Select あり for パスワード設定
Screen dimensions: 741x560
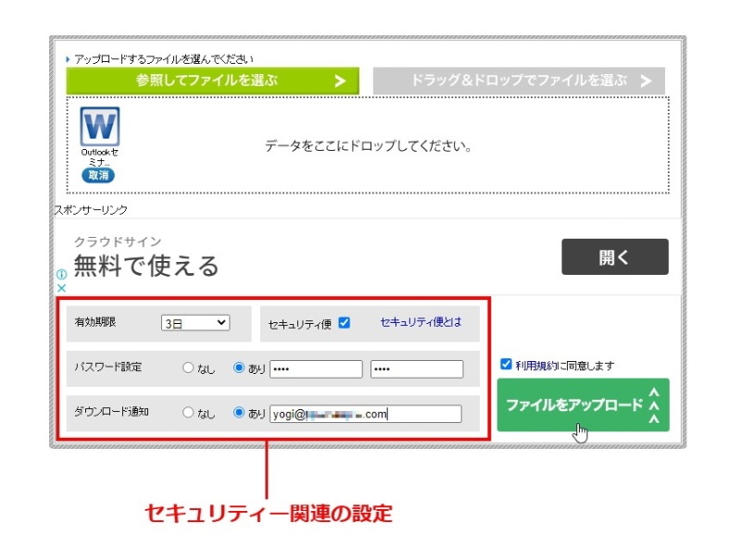point(239,367)
